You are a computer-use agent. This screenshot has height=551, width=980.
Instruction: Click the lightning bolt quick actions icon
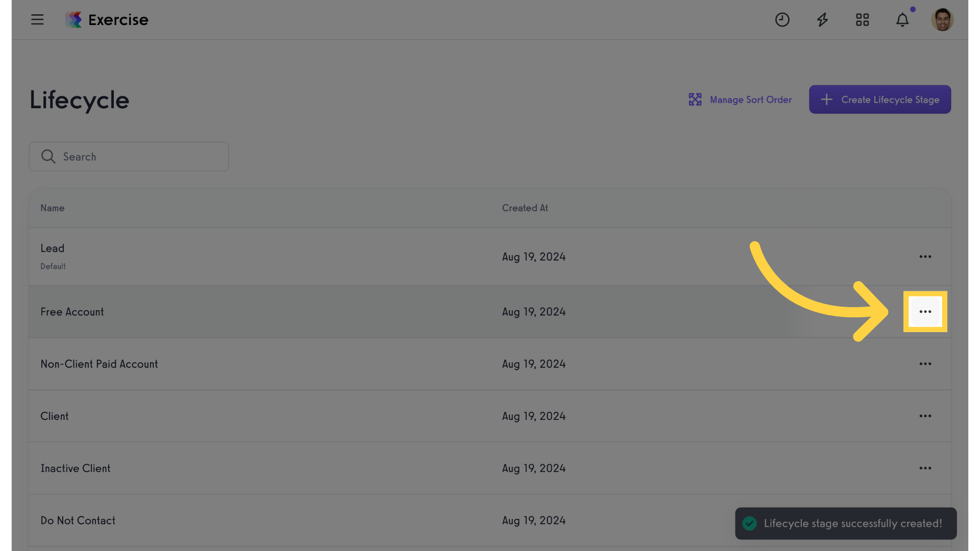tap(822, 19)
